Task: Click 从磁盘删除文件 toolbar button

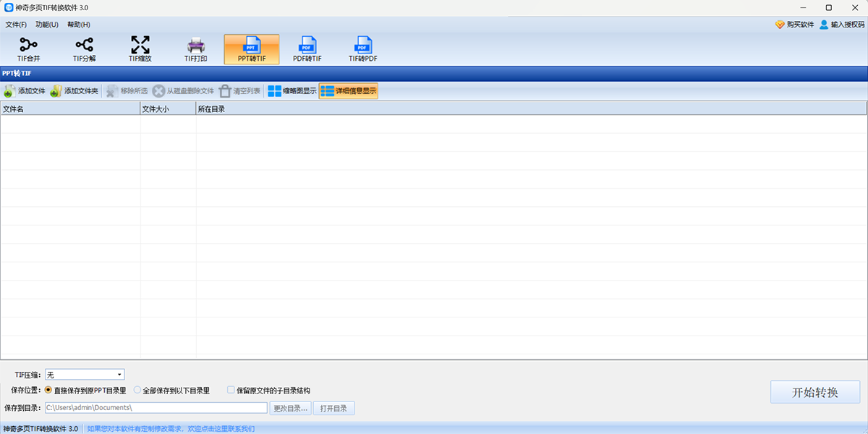Action: tap(184, 91)
